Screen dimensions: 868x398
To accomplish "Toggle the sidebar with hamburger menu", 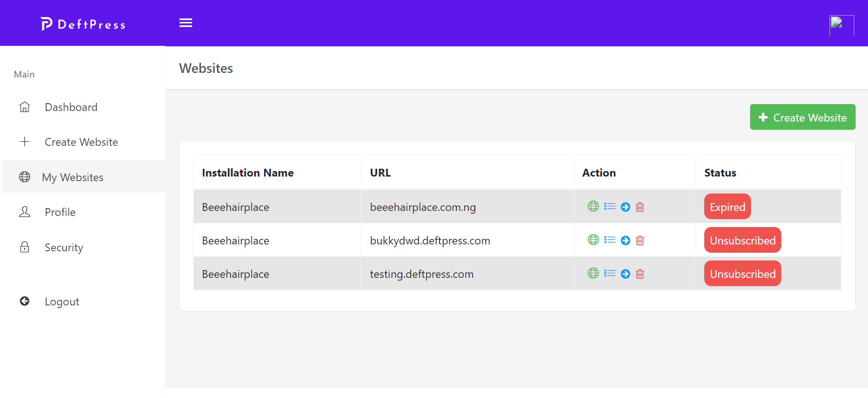I will click(186, 23).
